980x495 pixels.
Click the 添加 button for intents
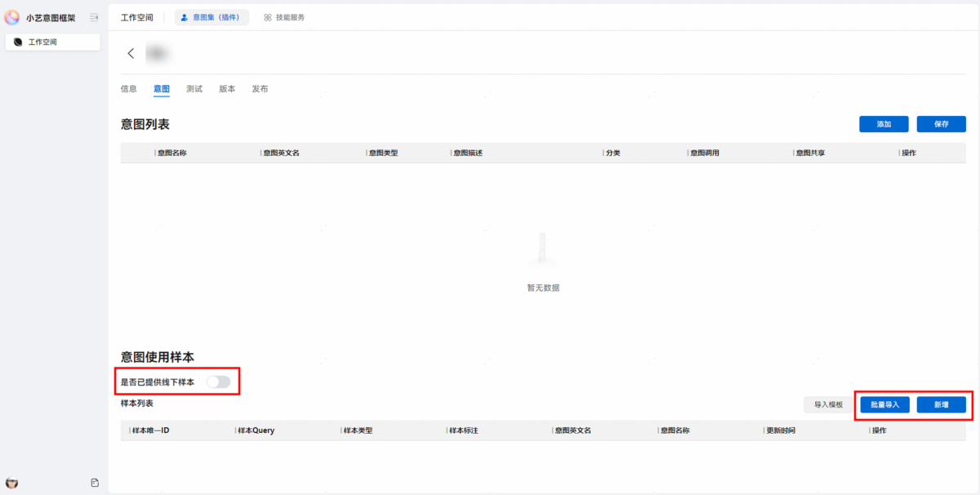[884, 124]
